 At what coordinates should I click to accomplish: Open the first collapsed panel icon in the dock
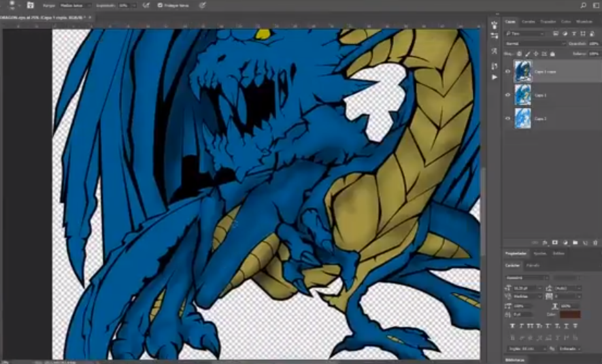(494, 25)
